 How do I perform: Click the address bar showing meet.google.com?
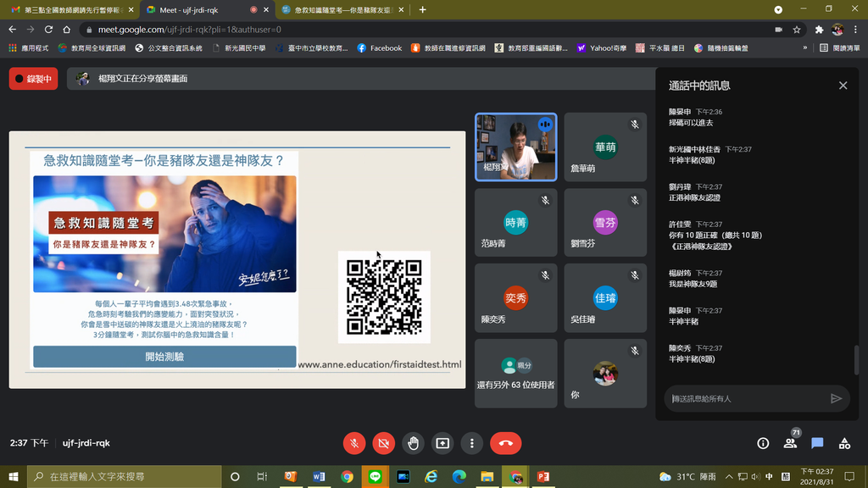[x=426, y=30]
